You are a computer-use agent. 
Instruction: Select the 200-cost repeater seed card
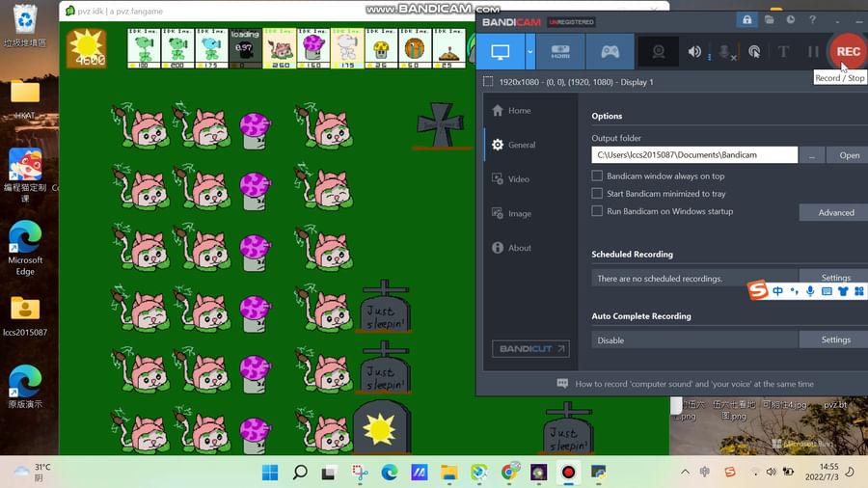(177, 48)
